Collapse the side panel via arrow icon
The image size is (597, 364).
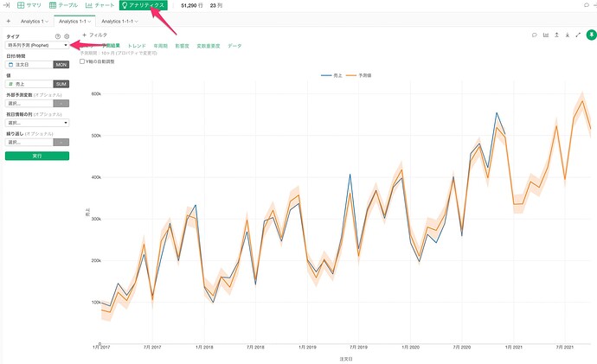[6, 5]
